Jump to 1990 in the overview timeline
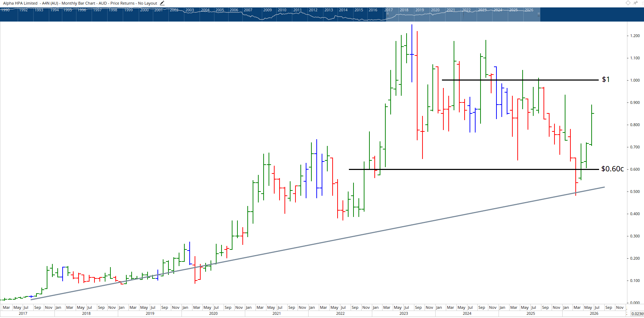This screenshot has width=644, height=318. tap(5, 10)
